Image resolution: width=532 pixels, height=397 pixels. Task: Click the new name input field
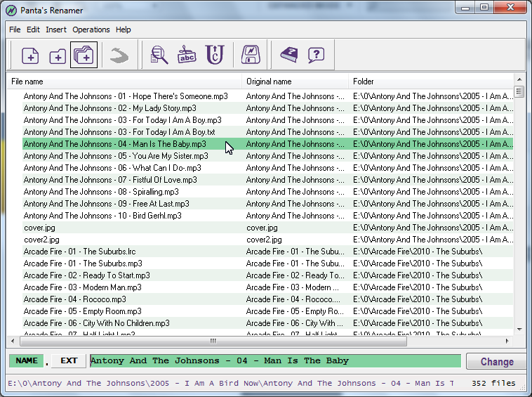(275, 360)
